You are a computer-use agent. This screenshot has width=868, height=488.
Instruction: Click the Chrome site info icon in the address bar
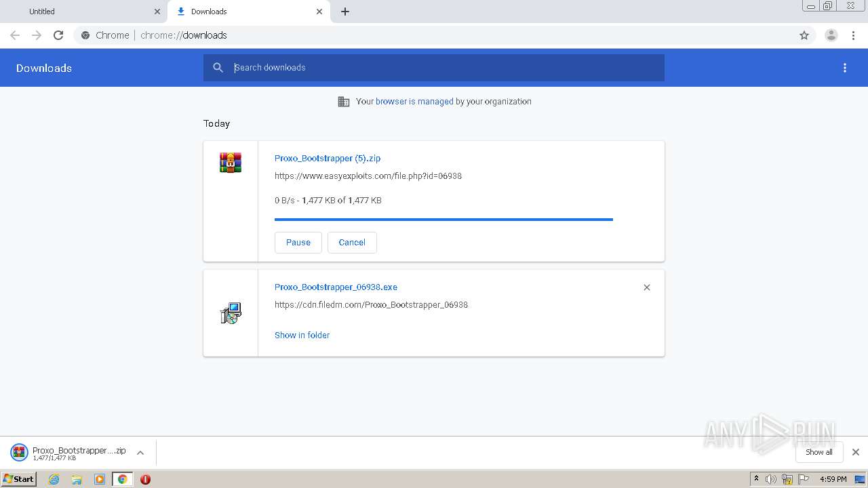coord(85,35)
